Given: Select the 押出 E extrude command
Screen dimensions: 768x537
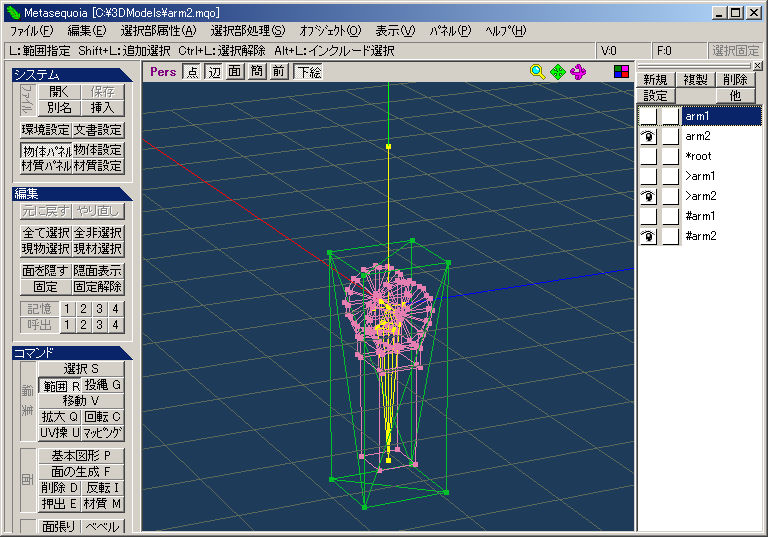Looking at the screenshot, I should pyautogui.click(x=59, y=504).
